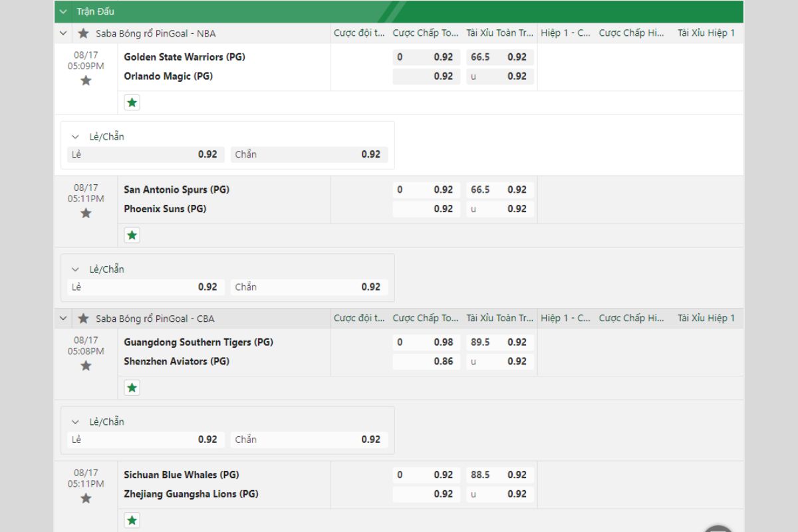Screen dimensions: 798x532
Task: Favorite the Golden State Warriors match with green star
Action: click(132, 102)
